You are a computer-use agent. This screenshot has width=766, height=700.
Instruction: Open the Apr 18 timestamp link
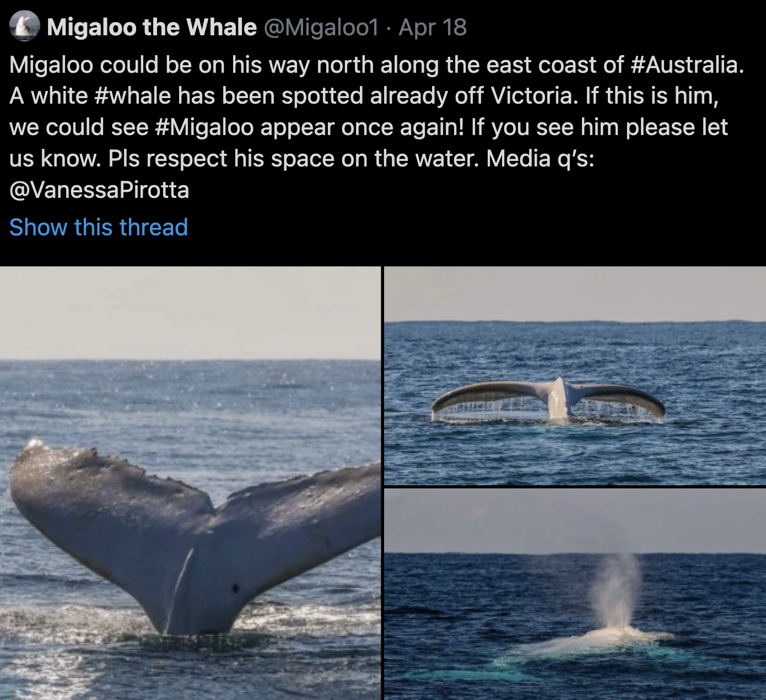pyautogui.click(x=433, y=27)
